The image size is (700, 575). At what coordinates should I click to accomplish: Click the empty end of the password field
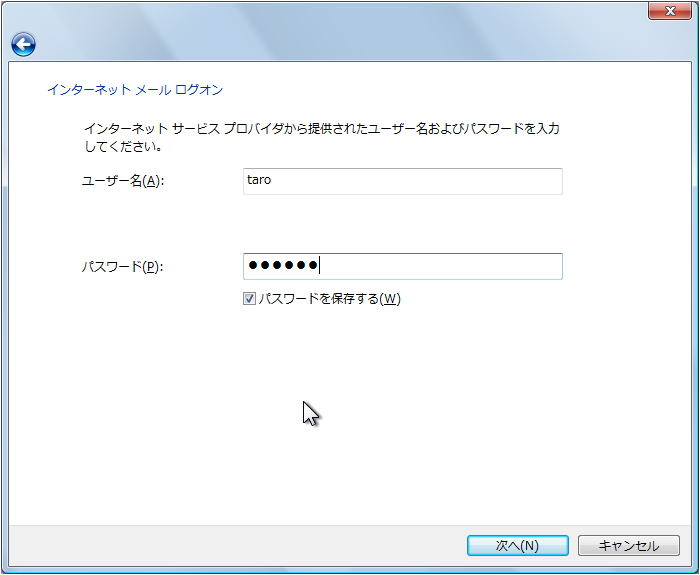pyautogui.click(x=446, y=267)
